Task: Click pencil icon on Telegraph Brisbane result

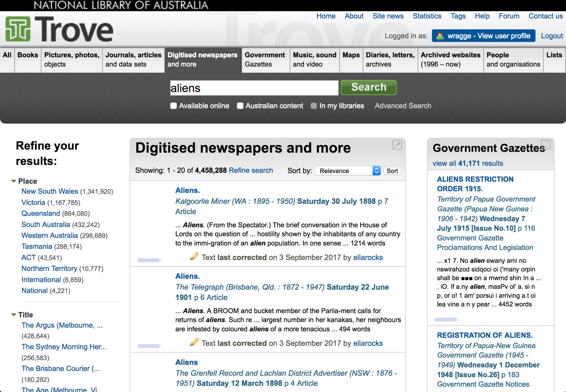Action: [194, 342]
